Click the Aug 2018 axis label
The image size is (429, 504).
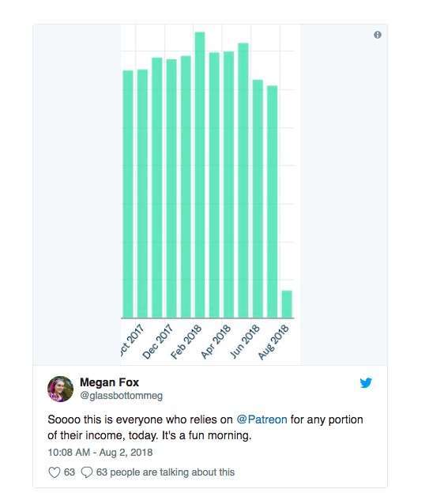[273, 342]
